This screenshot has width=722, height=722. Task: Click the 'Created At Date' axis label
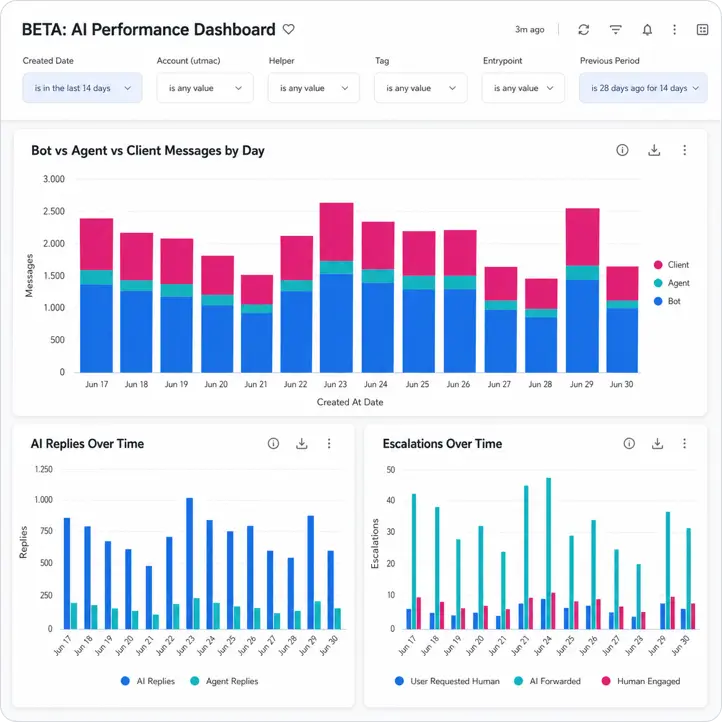point(350,402)
